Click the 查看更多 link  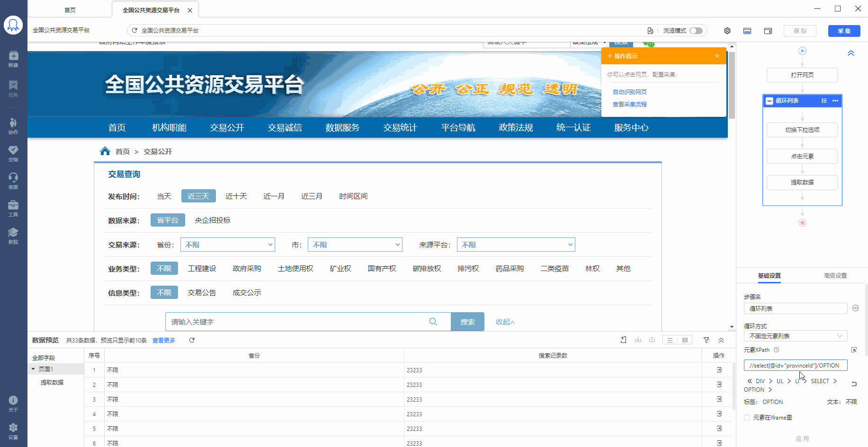[x=163, y=341]
